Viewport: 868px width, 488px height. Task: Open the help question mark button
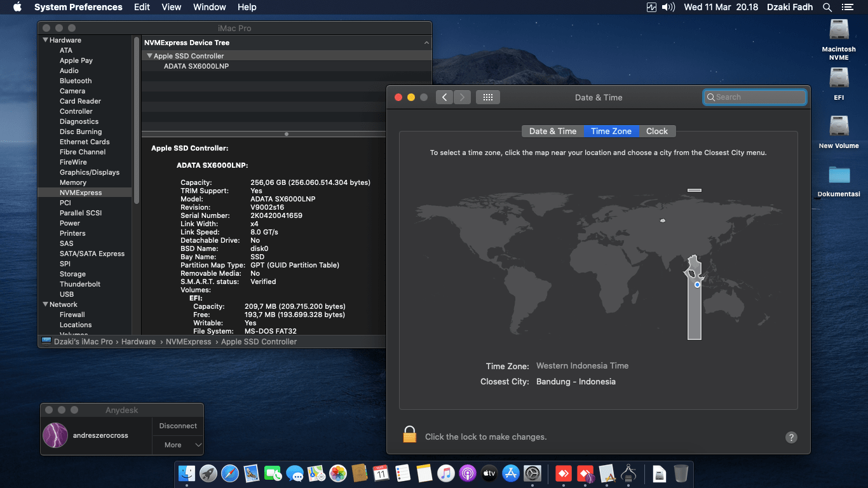click(791, 437)
